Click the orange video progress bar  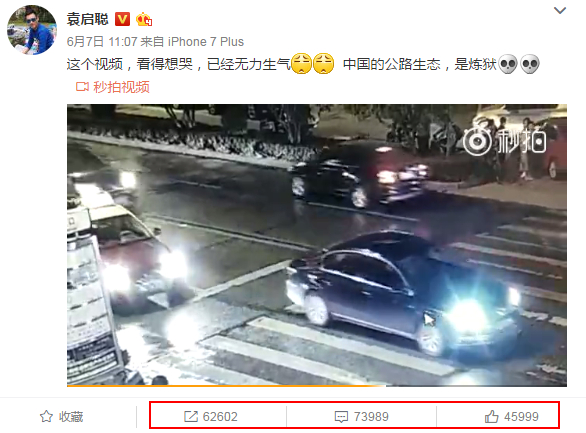(226, 386)
